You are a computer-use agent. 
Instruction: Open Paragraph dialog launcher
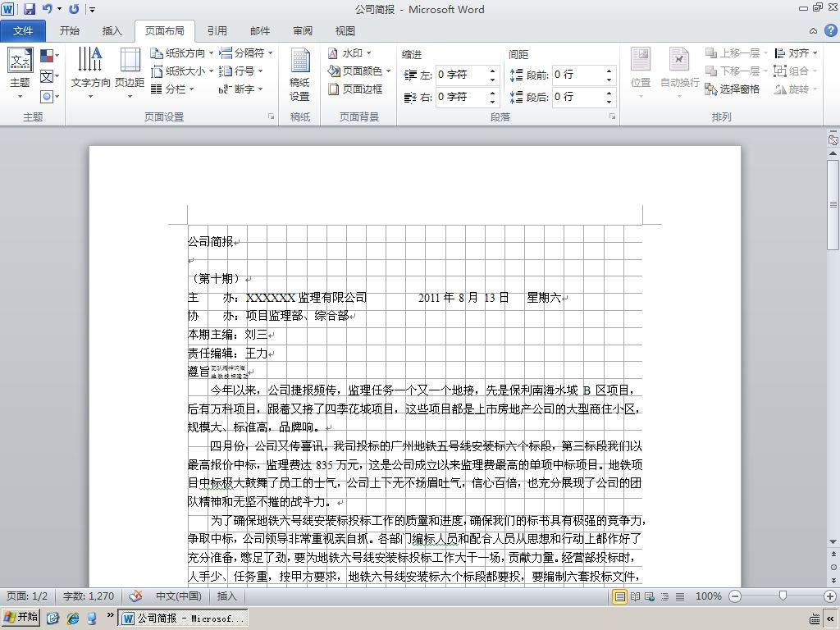[x=612, y=116]
